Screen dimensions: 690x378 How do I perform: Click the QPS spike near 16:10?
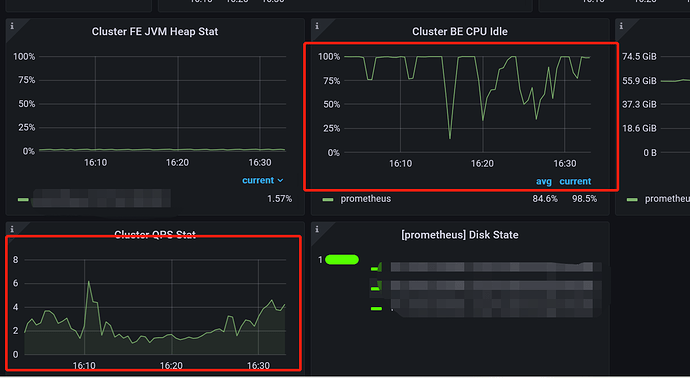click(x=88, y=282)
